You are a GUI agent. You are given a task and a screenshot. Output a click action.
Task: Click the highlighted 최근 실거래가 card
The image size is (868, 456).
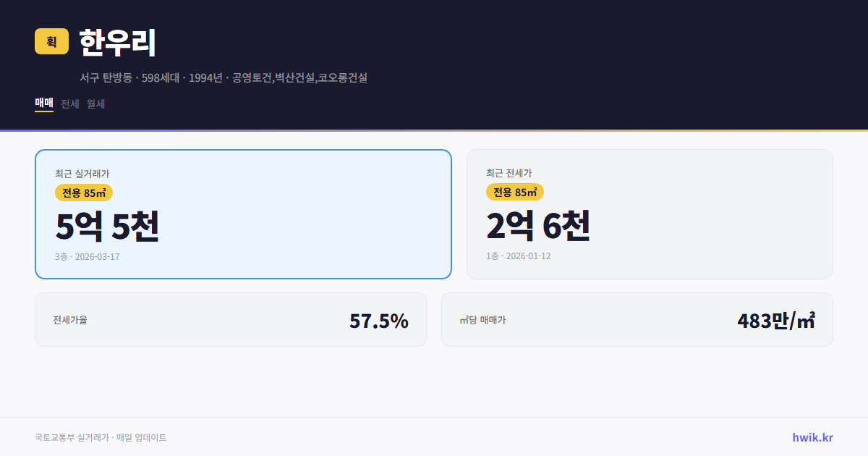click(x=242, y=214)
